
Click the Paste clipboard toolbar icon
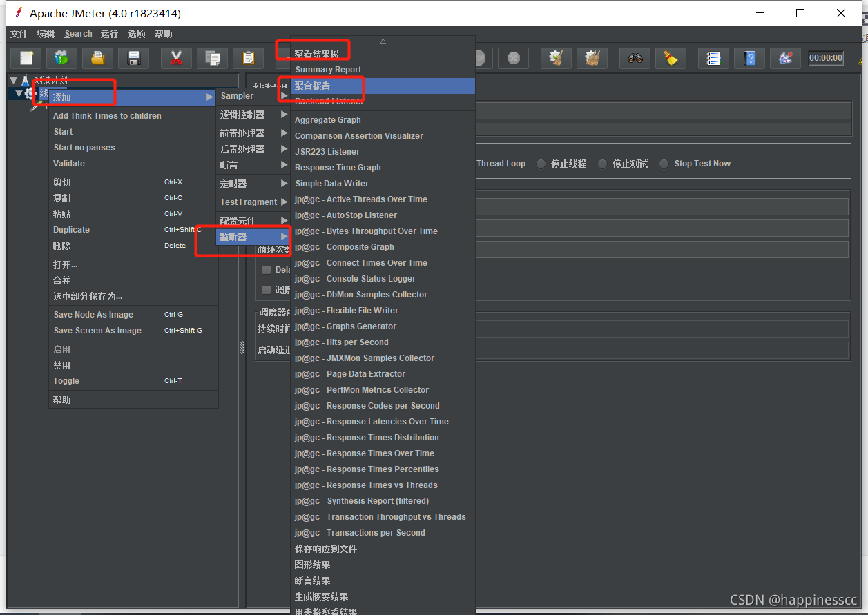coord(249,58)
